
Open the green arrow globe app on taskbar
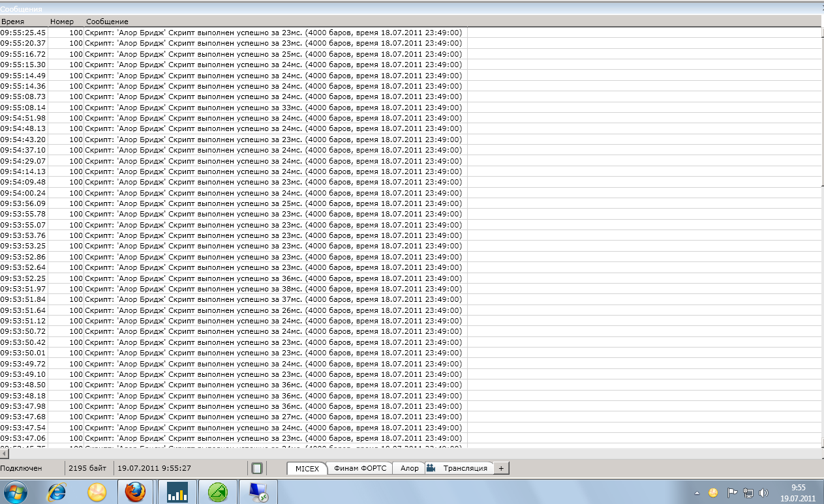[218, 493]
